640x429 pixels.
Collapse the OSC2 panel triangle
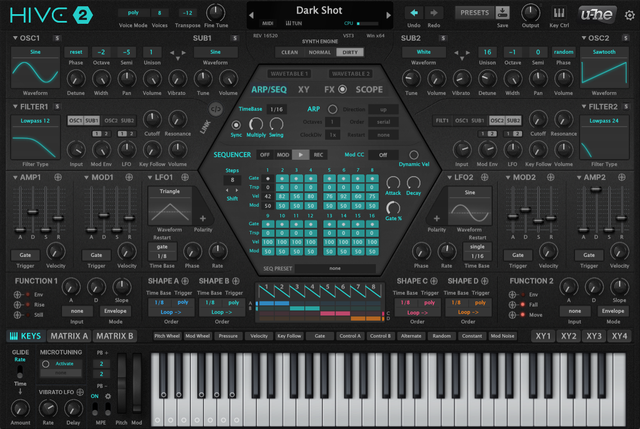tap(584, 38)
